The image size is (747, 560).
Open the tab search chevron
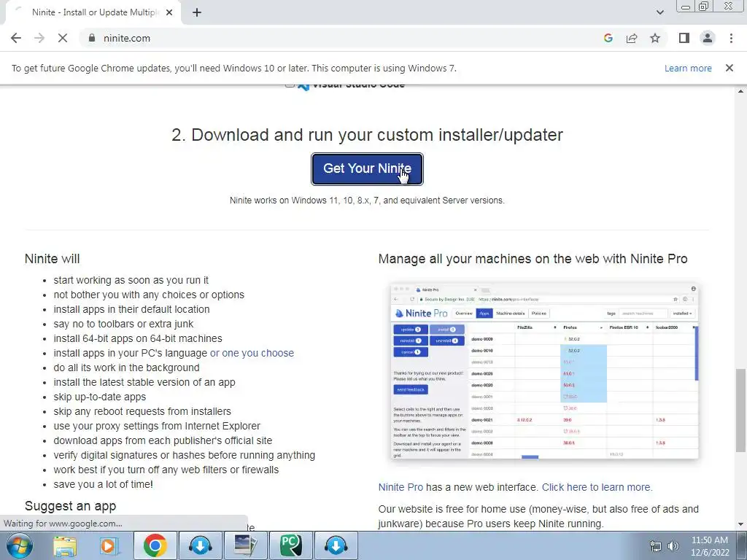pyautogui.click(x=659, y=12)
